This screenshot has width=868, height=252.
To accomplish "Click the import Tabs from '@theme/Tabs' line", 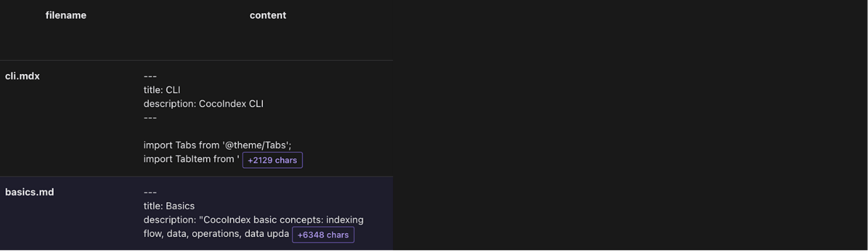I will [217, 145].
